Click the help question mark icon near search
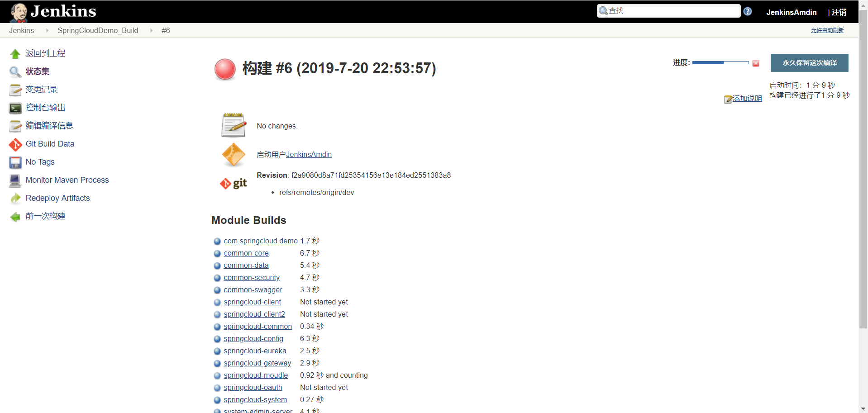868x413 pixels. point(748,11)
